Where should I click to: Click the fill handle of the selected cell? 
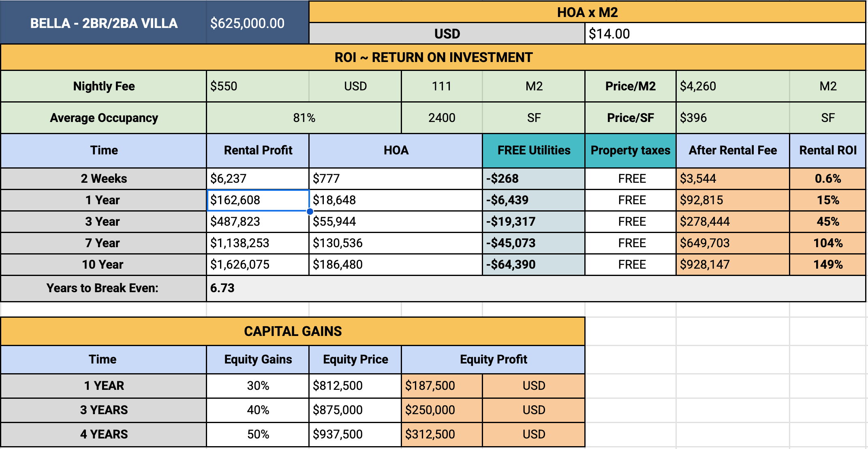(x=310, y=211)
